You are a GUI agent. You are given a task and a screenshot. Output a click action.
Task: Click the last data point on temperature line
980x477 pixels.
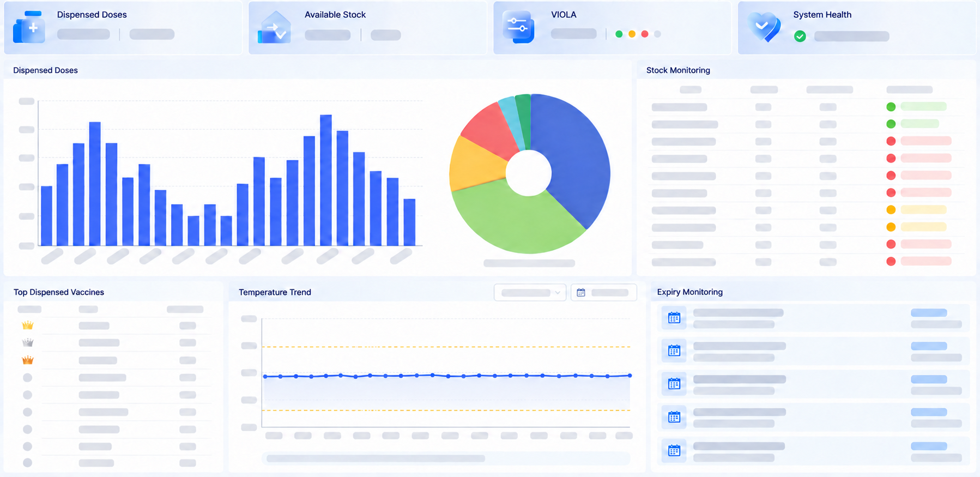click(x=630, y=376)
